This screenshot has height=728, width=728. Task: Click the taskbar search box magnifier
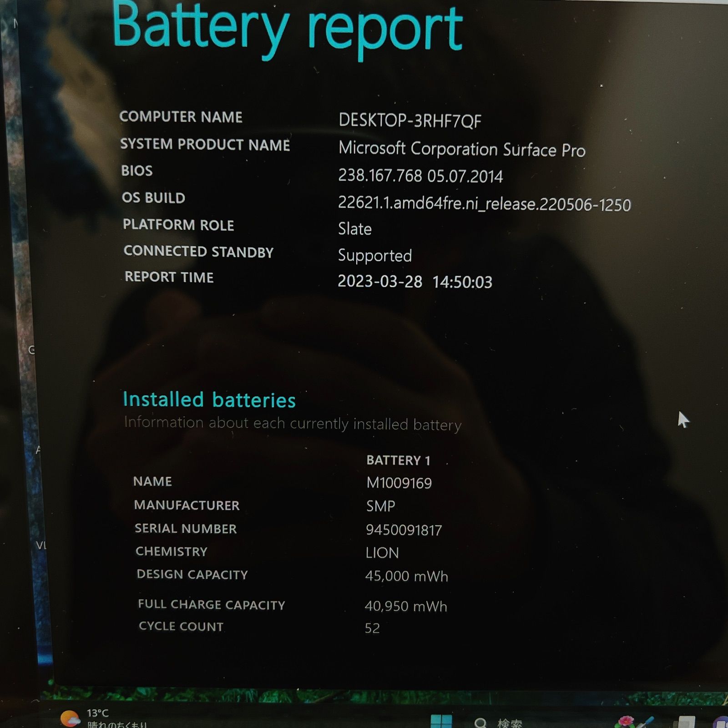[x=480, y=723]
